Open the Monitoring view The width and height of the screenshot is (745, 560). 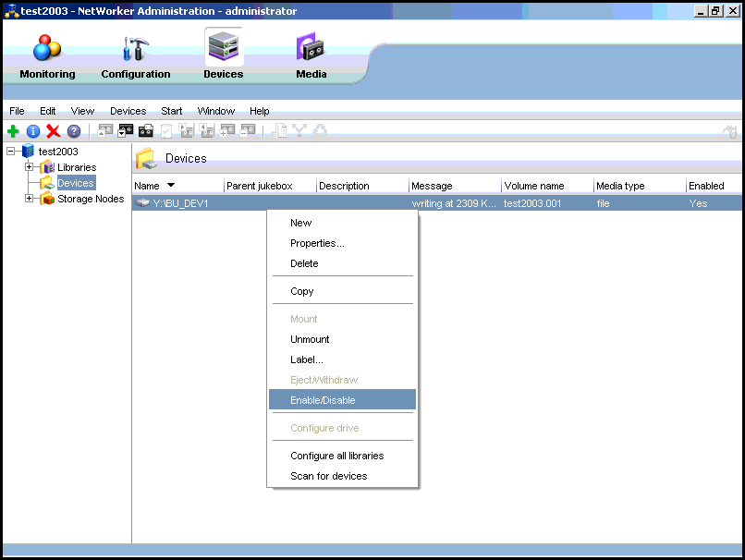click(47, 56)
